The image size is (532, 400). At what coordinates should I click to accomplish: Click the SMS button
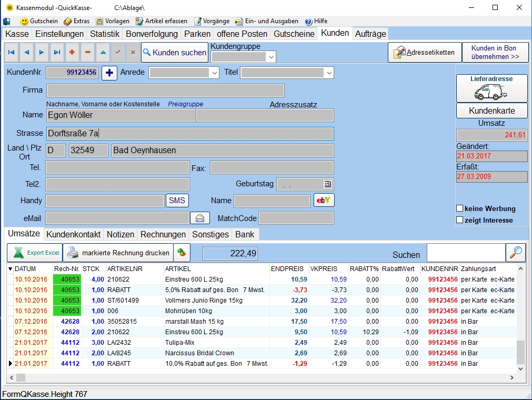177,200
